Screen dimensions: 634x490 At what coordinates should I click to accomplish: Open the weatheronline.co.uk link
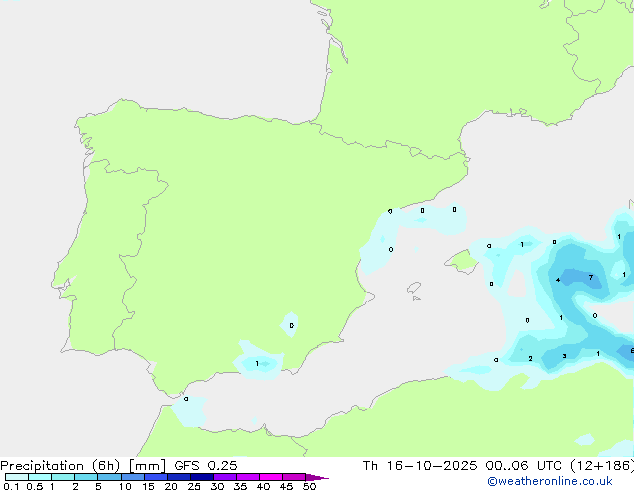(550, 481)
